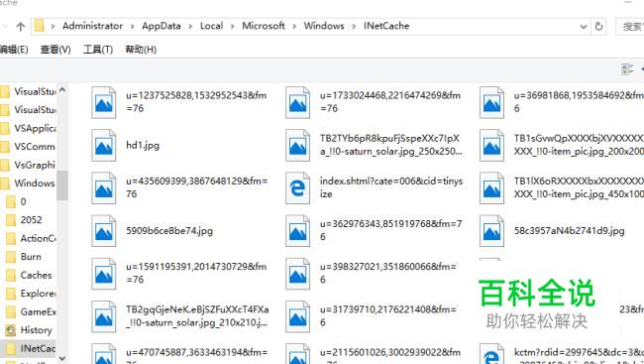Expand chevron after Windows breadcrumb
The height and width of the screenshot is (364, 644).
tap(354, 27)
